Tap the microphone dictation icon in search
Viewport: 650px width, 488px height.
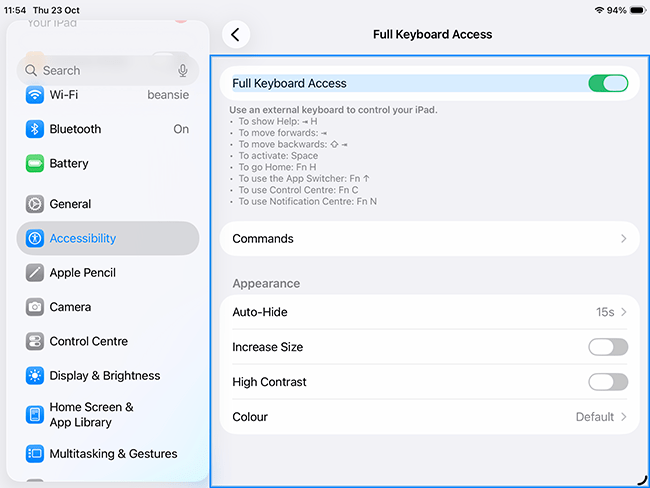pyautogui.click(x=183, y=71)
